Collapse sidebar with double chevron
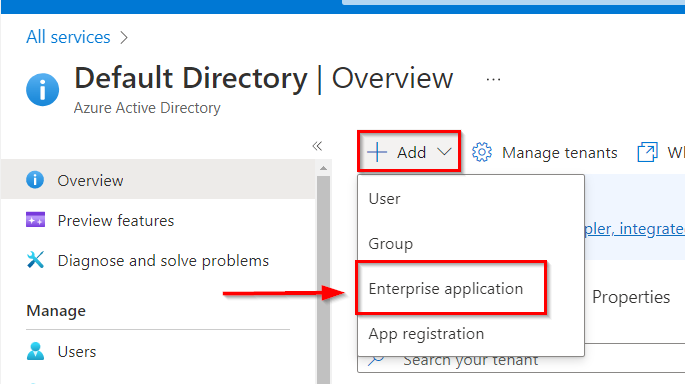The width and height of the screenshot is (685, 384). pyautogui.click(x=317, y=146)
